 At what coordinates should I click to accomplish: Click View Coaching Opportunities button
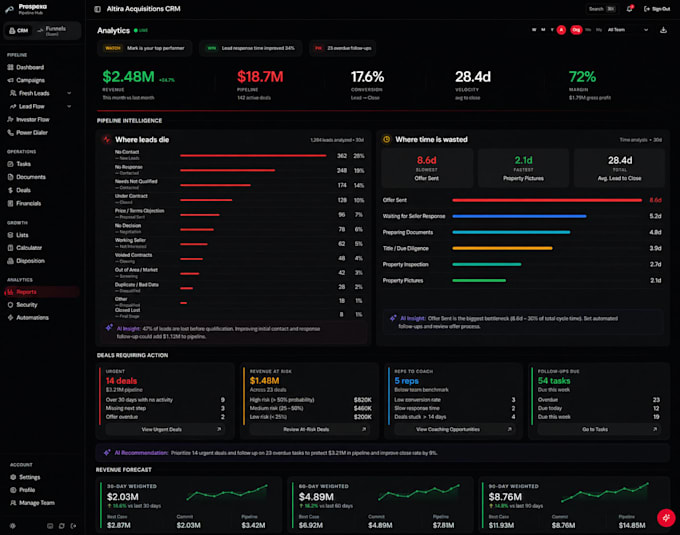[x=454, y=429]
